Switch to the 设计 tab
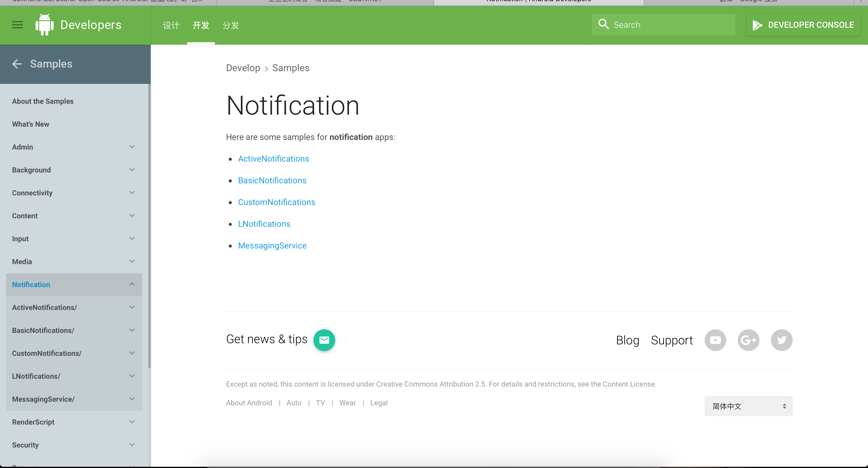Screen dimensions: 868x468 [x=171, y=25]
